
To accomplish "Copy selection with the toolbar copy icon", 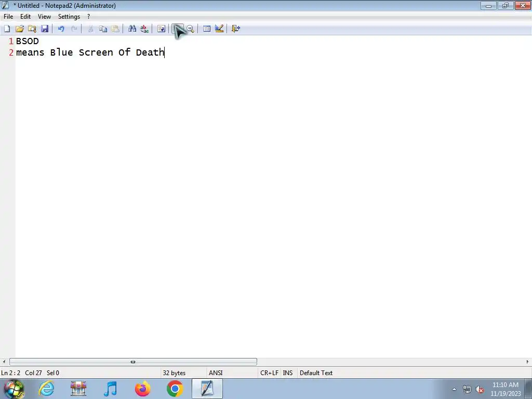I will [103, 29].
